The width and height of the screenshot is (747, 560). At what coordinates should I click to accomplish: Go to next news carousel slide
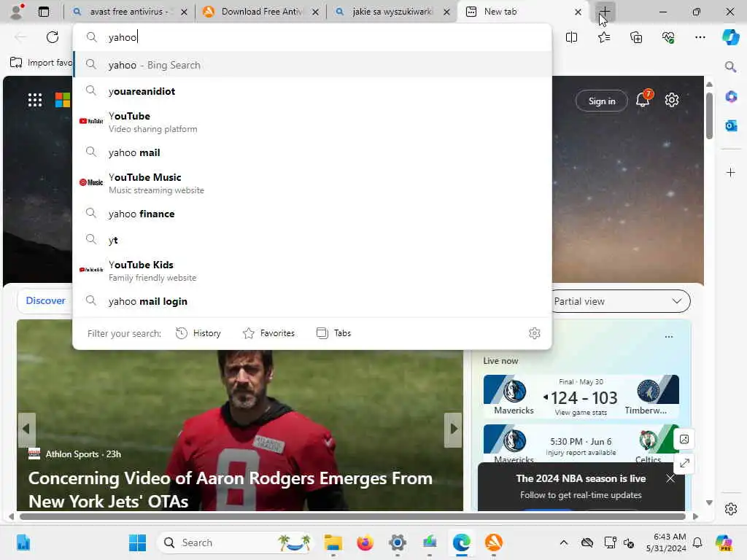[x=453, y=429]
